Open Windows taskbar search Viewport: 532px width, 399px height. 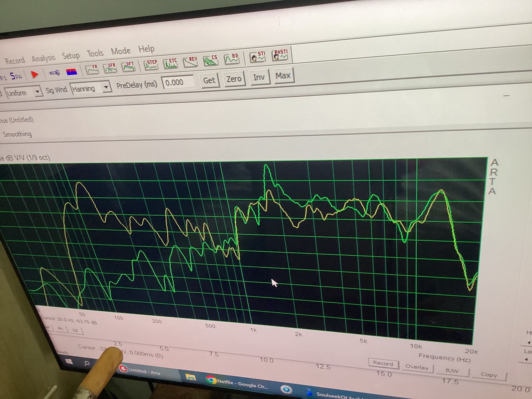point(87,363)
